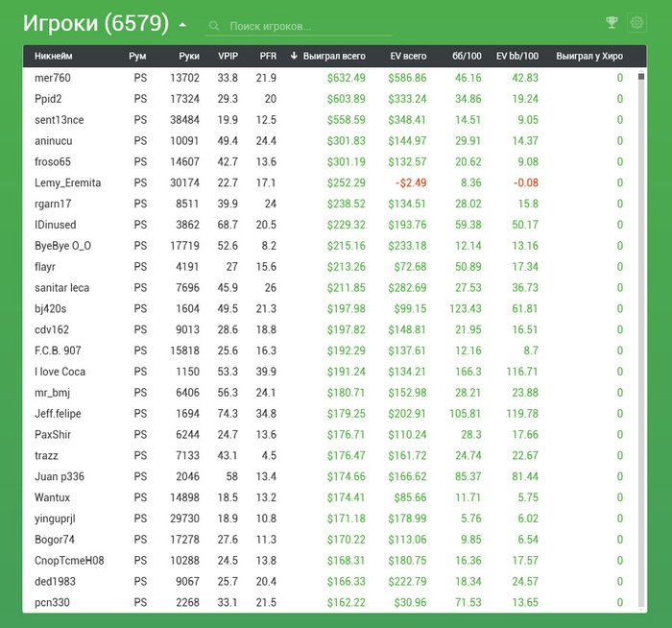Sort by Выиграл у Хиро column
Screen dimensions: 672x628
click(589, 56)
